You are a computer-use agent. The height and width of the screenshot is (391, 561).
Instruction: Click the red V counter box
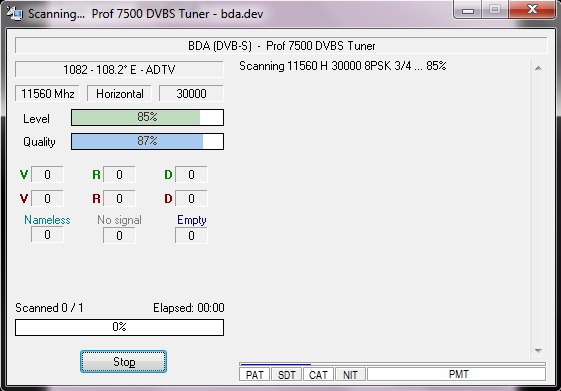pos(47,199)
